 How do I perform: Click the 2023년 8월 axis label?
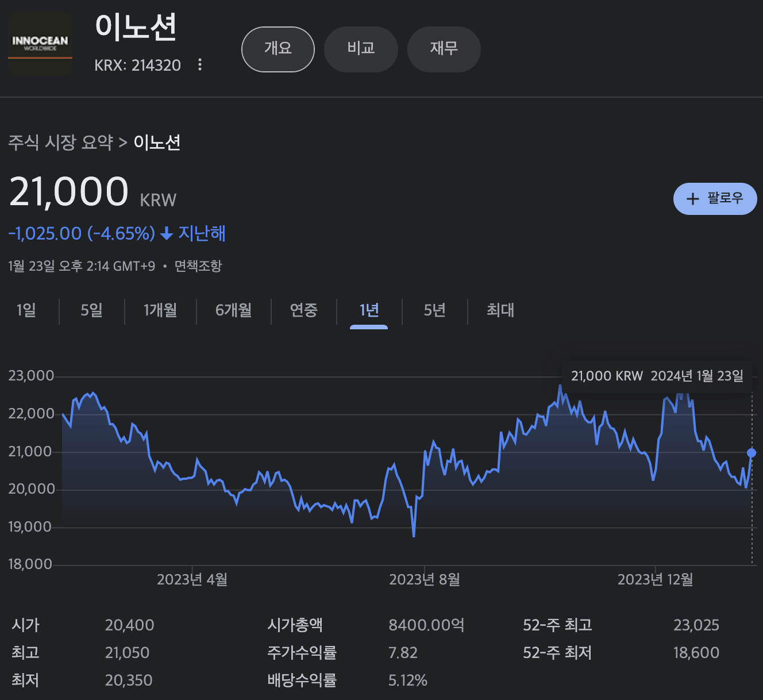pos(425,579)
